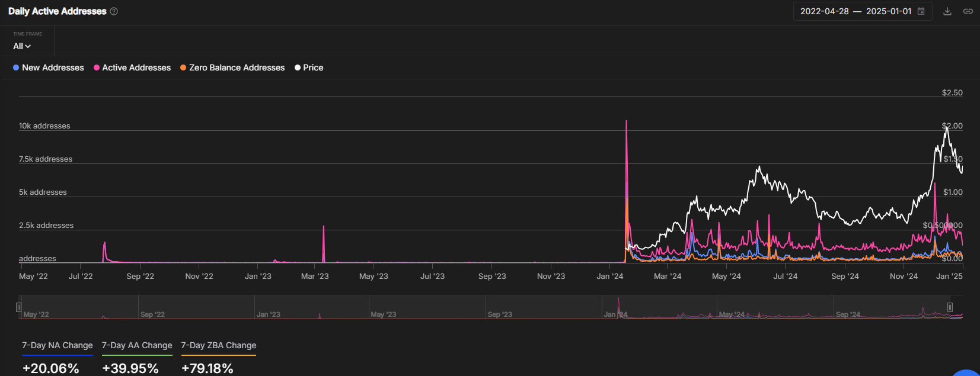Toggle Zero Balance Addresses series
Screen dimensions: 980x376
pyautogui.click(x=232, y=68)
